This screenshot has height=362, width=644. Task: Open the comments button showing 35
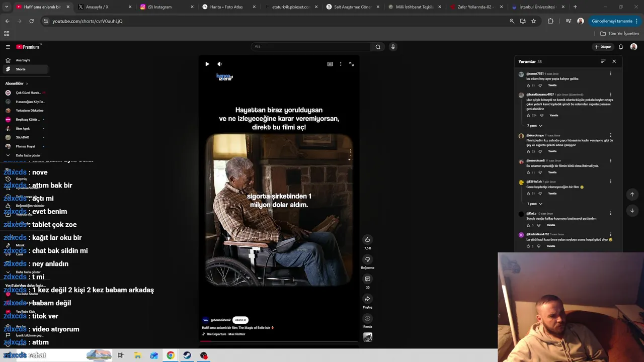click(x=367, y=279)
